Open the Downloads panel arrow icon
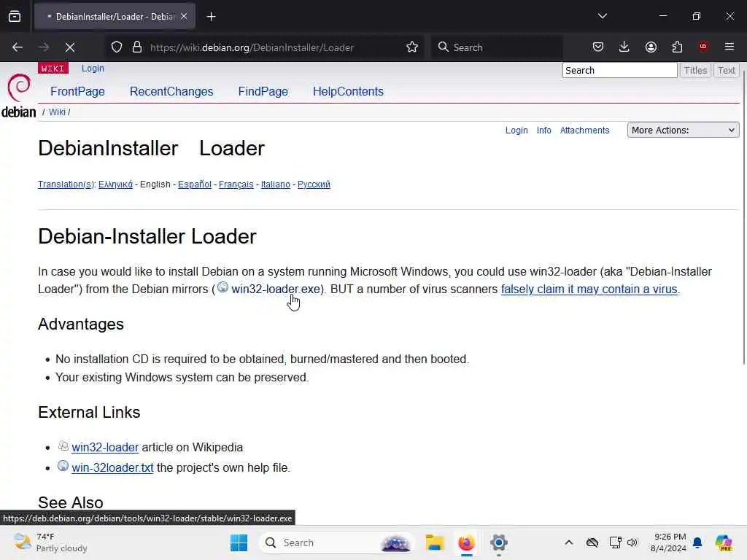 [x=624, y=47]
